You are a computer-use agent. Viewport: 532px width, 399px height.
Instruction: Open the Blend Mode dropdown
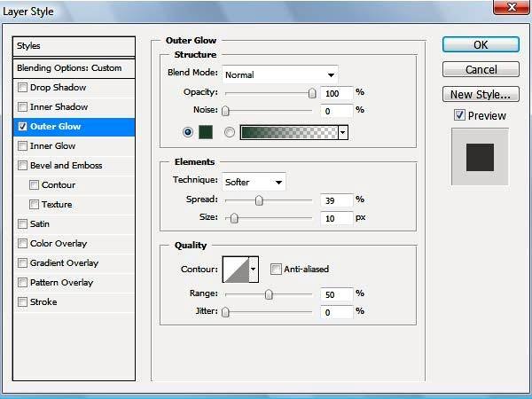[x=280, y=74]
